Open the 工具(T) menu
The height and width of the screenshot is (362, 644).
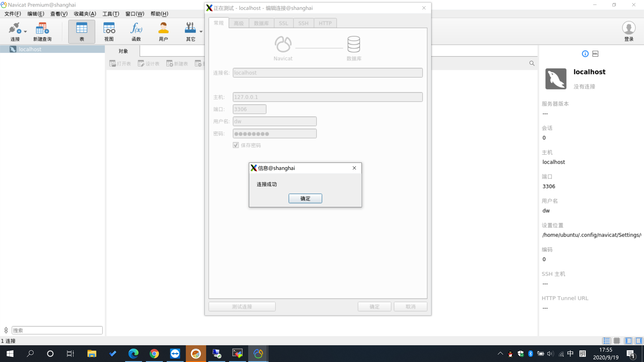pyautogui.click(x=111, y=14)
